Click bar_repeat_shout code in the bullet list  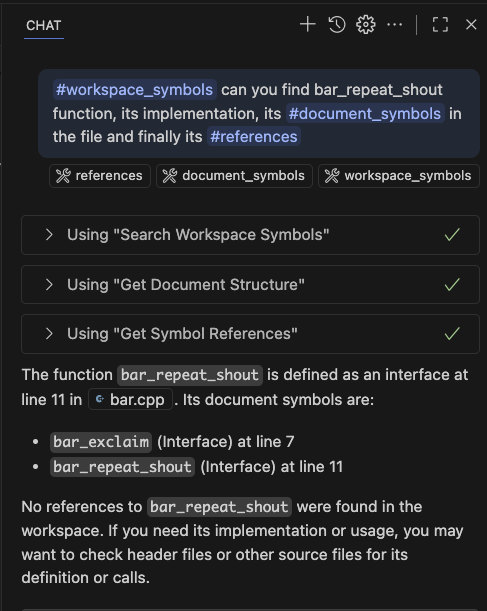[x=122, y=467]
